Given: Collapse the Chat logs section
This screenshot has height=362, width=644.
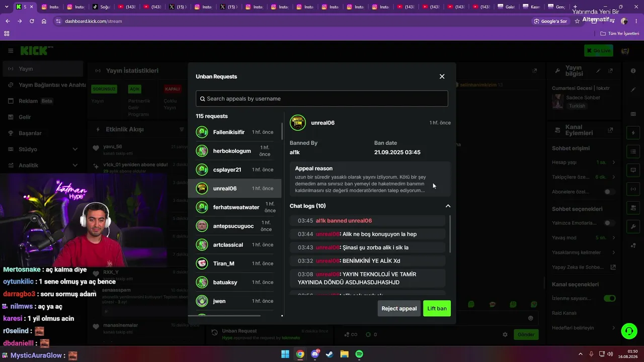Looking at the screenshot, I should pyautogui.click(x=448, y=206).
